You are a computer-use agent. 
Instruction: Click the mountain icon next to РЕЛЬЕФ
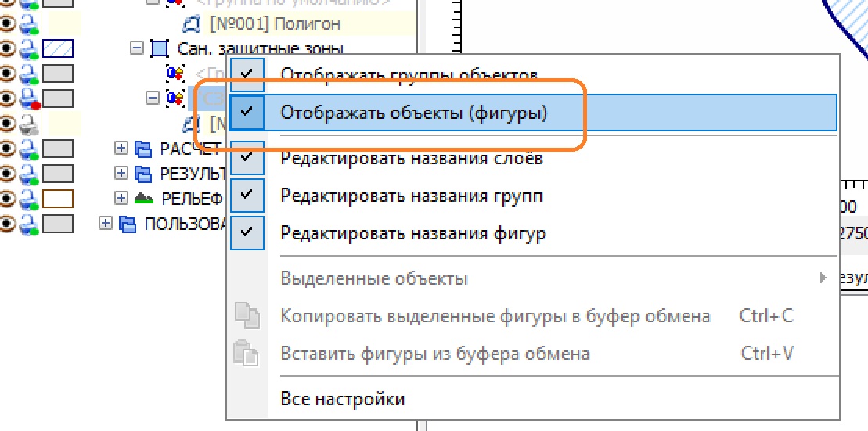coord(142,199)
